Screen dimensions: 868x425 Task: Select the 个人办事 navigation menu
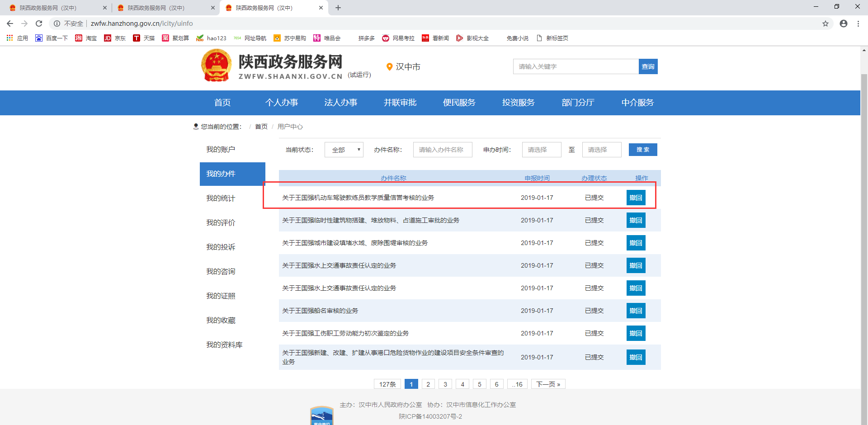282,103
